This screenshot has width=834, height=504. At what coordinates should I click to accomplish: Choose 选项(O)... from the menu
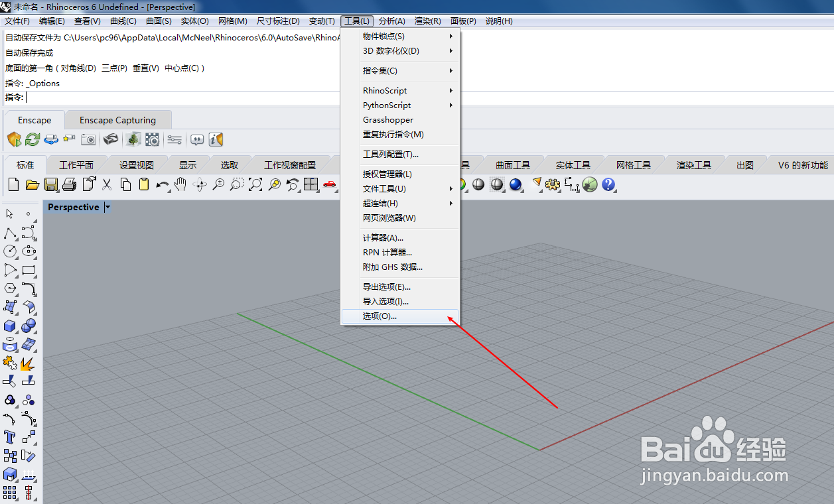(400, 316)
